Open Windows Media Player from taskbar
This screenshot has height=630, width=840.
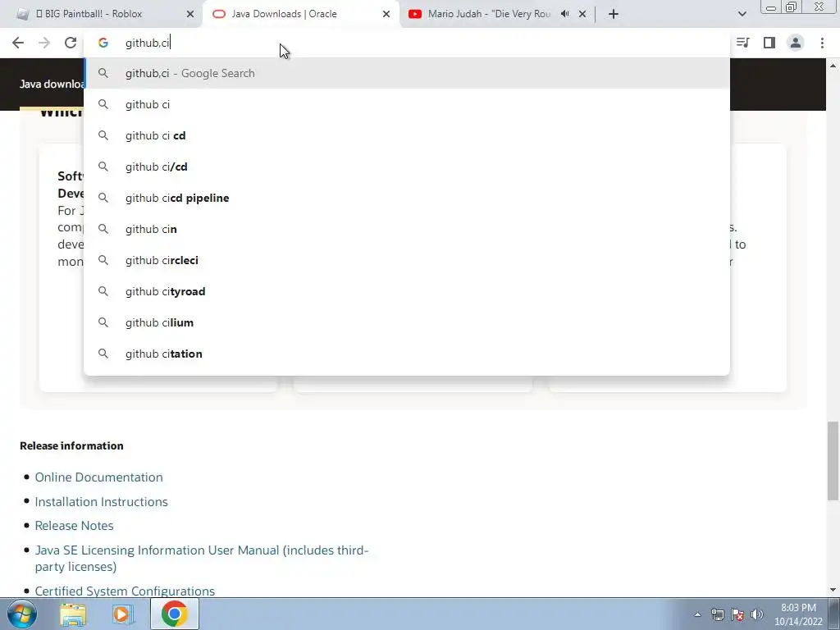pos(123,614)
